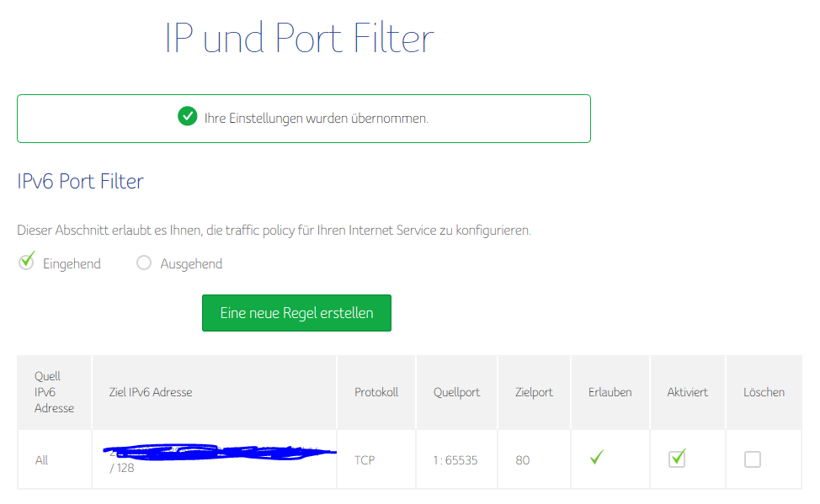Tick the Löschen checkbox for the rule
This screenshot has width=820, height=504.
coord(753,459)
